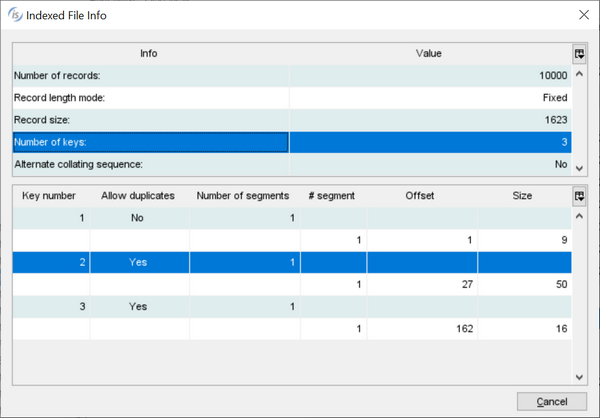The height and width of the screenshot is (418, 600).
Task: Click the Value column header
Action: coord(429,54)
